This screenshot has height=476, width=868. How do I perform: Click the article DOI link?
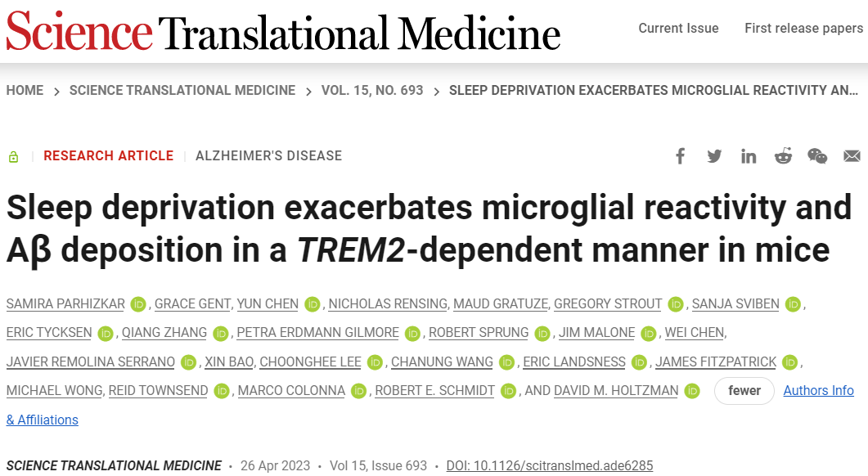click(550, 466)
